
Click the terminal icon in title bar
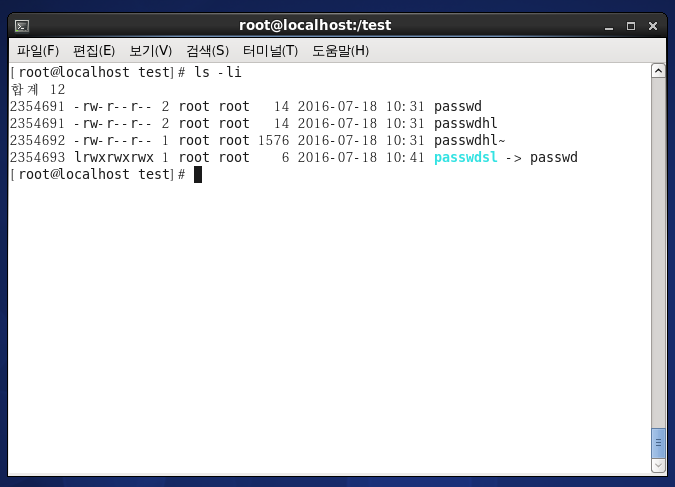[x=22, y=26]
